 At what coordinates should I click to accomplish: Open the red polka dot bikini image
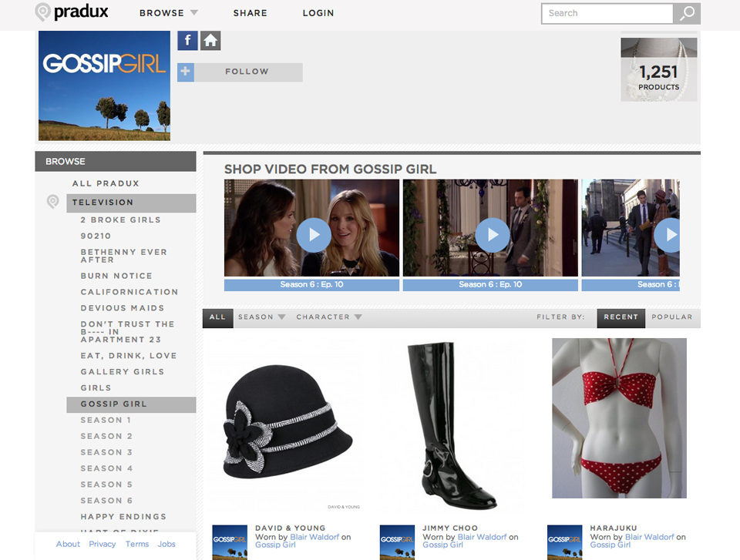click(x=619, y=418)
